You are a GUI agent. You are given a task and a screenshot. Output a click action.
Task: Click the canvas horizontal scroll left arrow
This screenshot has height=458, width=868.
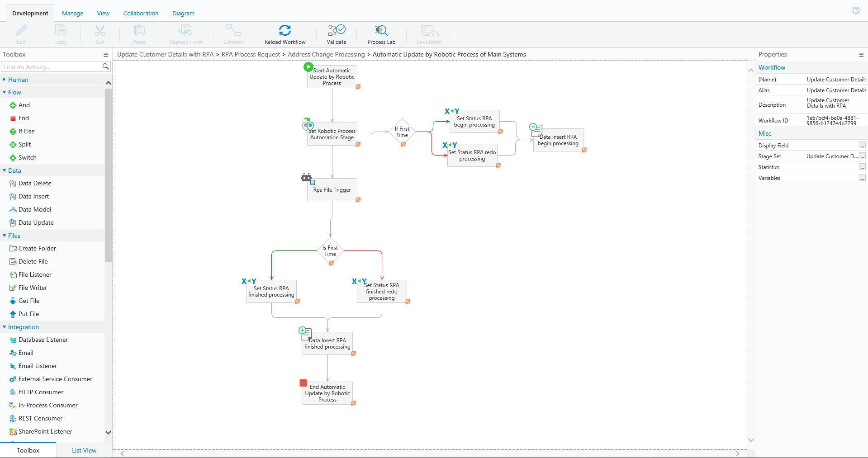[122, 453]
